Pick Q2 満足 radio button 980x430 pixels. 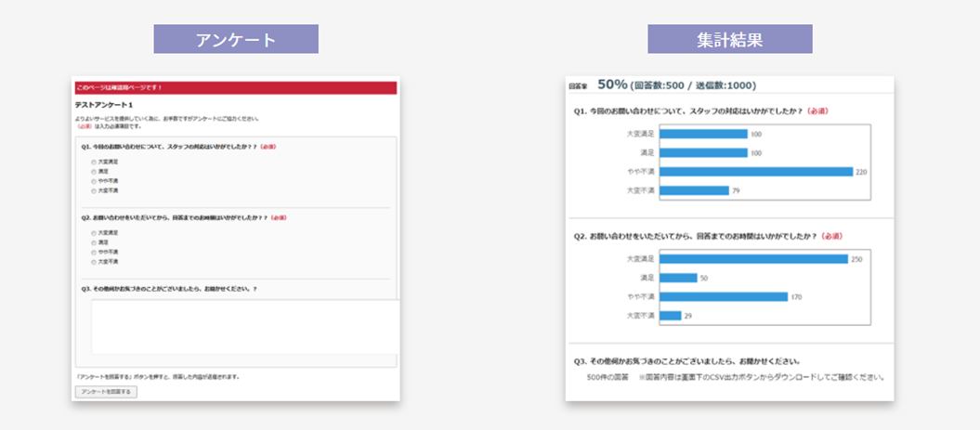[93, 242]
